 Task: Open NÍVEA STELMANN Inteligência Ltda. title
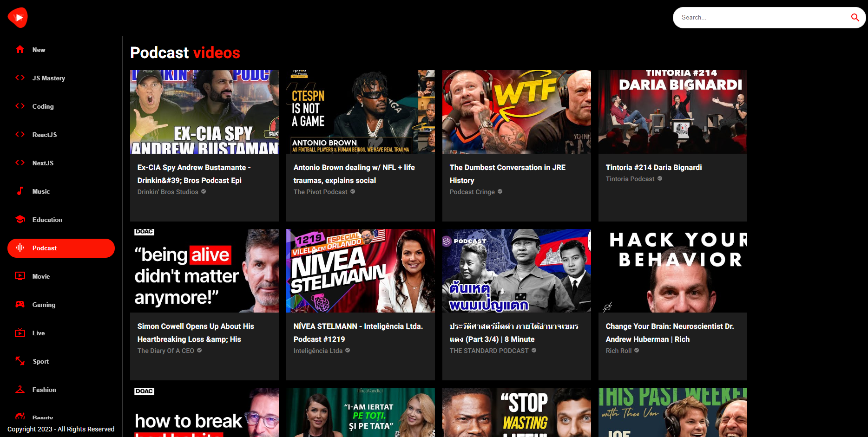(x=358, y=333)
